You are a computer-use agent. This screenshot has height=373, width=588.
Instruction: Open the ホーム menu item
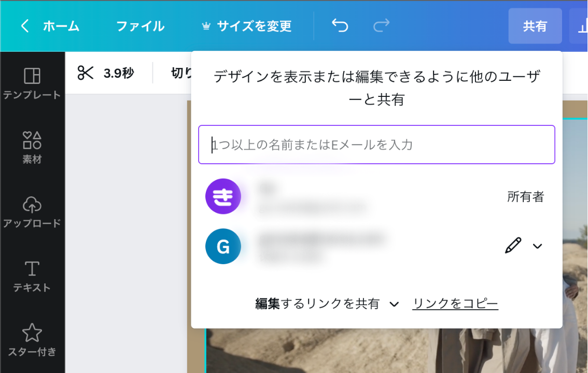[x=61, y=26]
